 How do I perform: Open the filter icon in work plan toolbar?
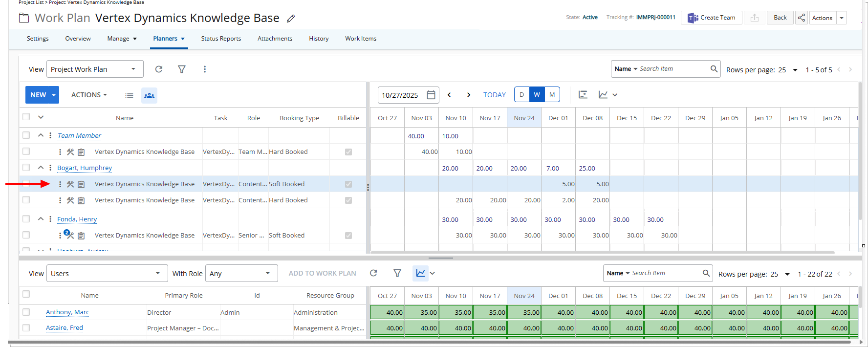pyautogui.click(x=182, y=69)
